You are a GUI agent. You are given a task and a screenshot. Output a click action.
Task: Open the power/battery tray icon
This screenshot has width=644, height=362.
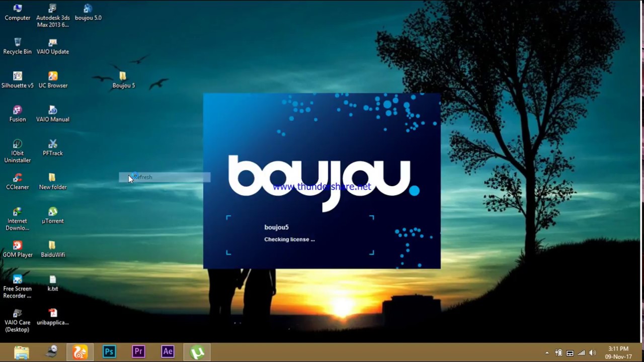558,353
